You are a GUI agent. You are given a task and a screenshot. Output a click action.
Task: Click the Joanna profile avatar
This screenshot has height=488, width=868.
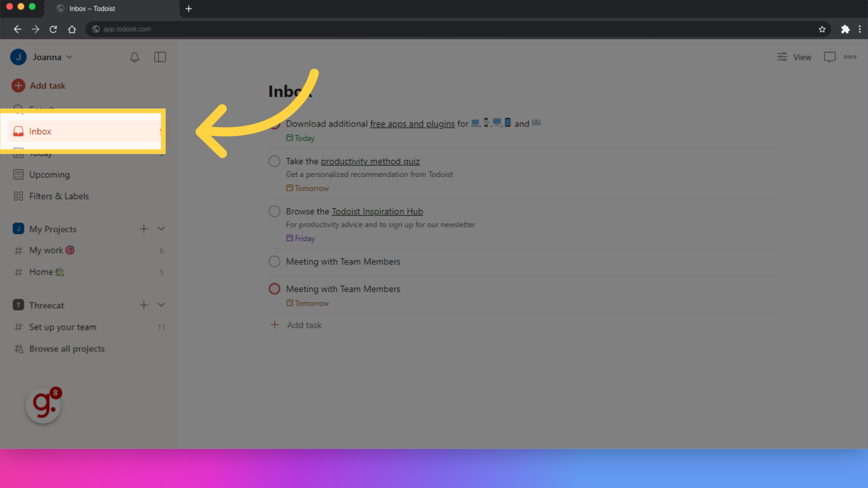19,57
